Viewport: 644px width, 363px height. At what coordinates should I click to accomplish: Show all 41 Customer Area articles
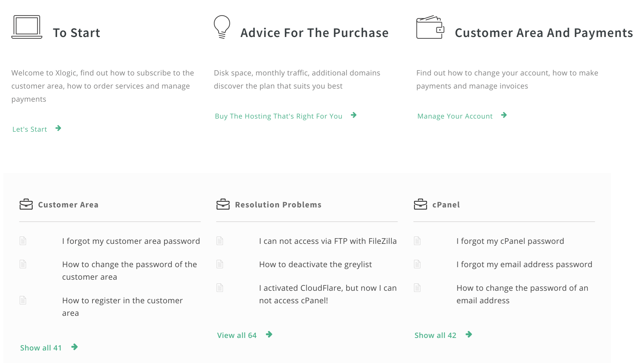tap(41, 348)
